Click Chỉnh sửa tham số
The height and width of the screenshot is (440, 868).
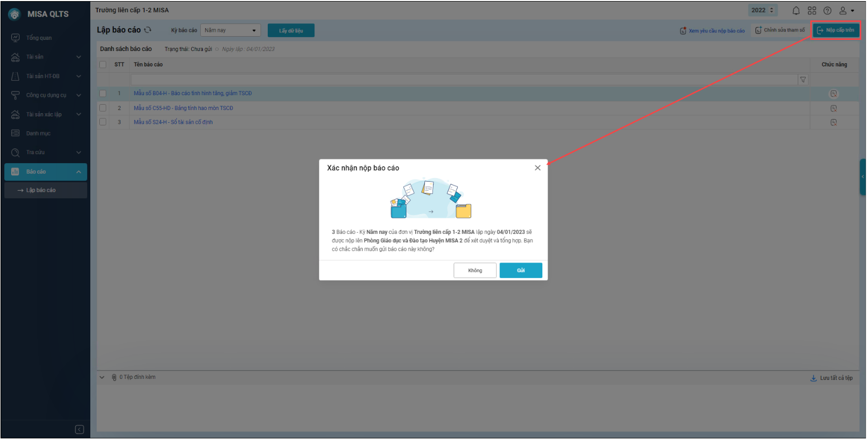(x=780, y=30)
